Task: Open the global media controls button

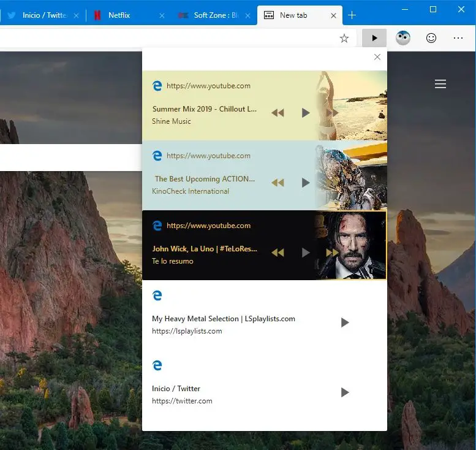Action: pyautogui.click(x=374, y=38)
